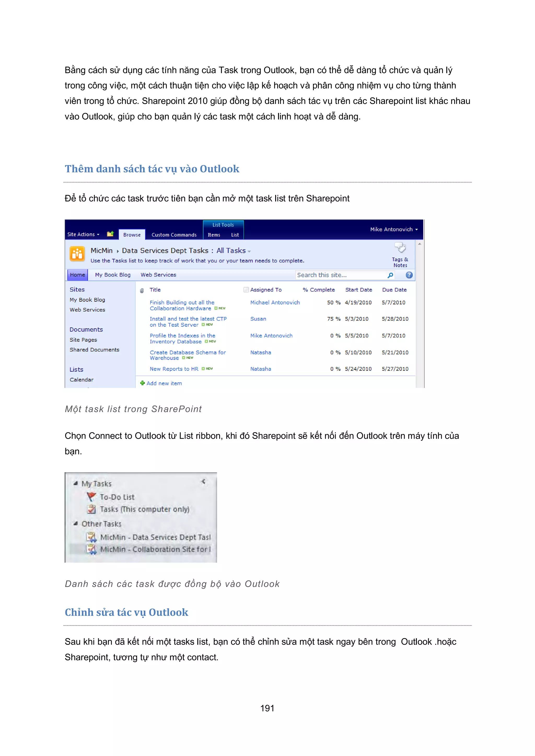Click assignee Michael Antonovich
Screen dimensions: 535x756
(x=275, y=302)
